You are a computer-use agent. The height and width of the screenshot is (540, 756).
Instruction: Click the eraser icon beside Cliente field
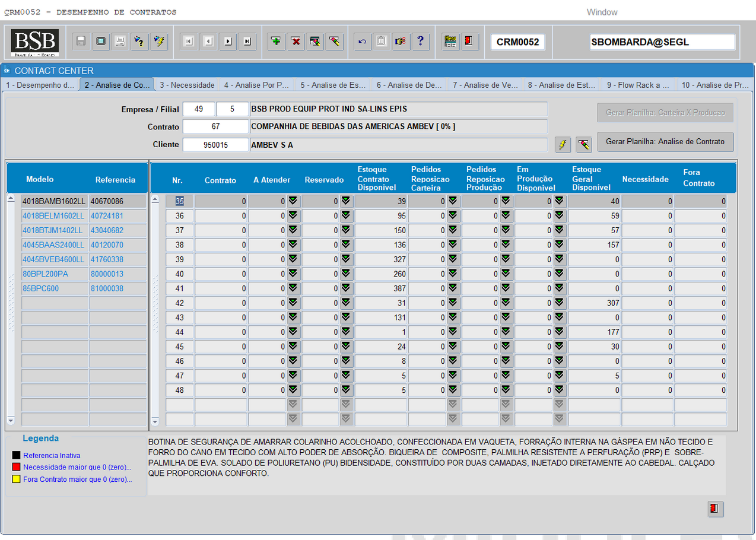pyautogui.click(x=583, y=144)
